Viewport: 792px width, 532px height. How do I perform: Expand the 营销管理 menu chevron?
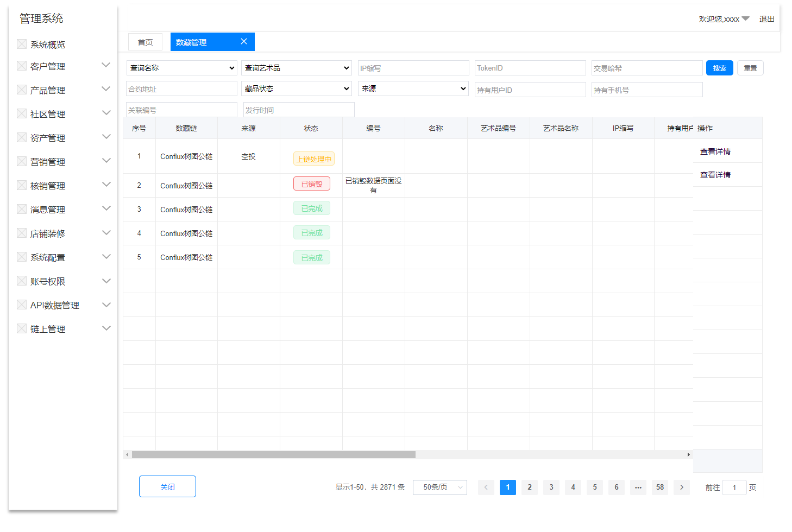click(x=106, y=161)
